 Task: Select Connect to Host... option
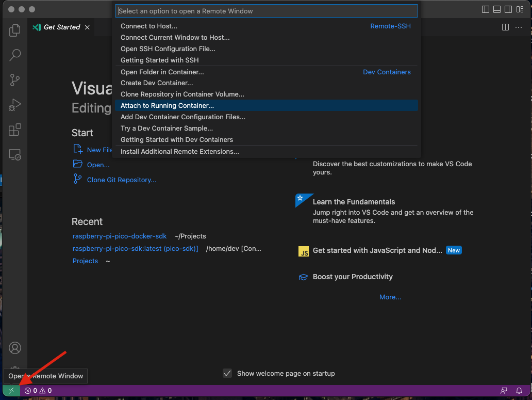[x=267, y=26]
